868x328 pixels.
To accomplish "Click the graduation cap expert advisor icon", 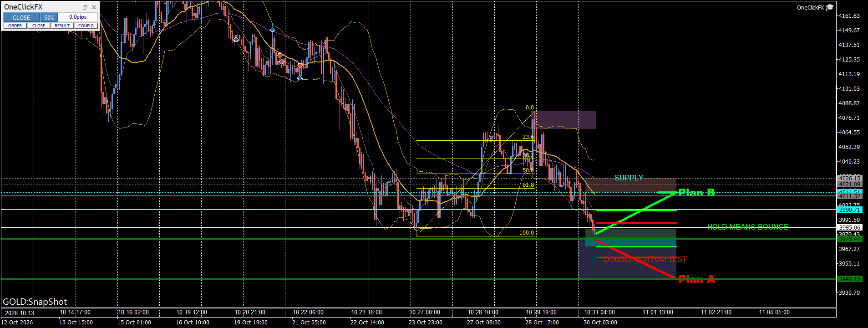I will [x=830, y=7].
